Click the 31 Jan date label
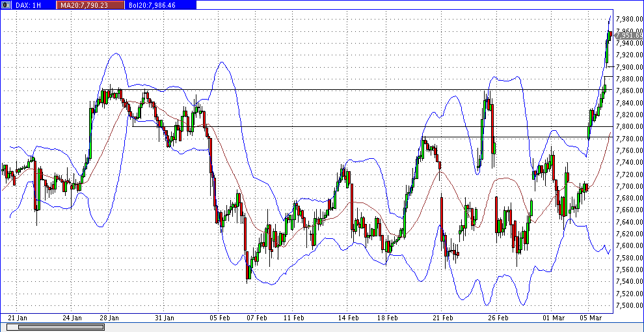644x332 pixels. point(165,318)
